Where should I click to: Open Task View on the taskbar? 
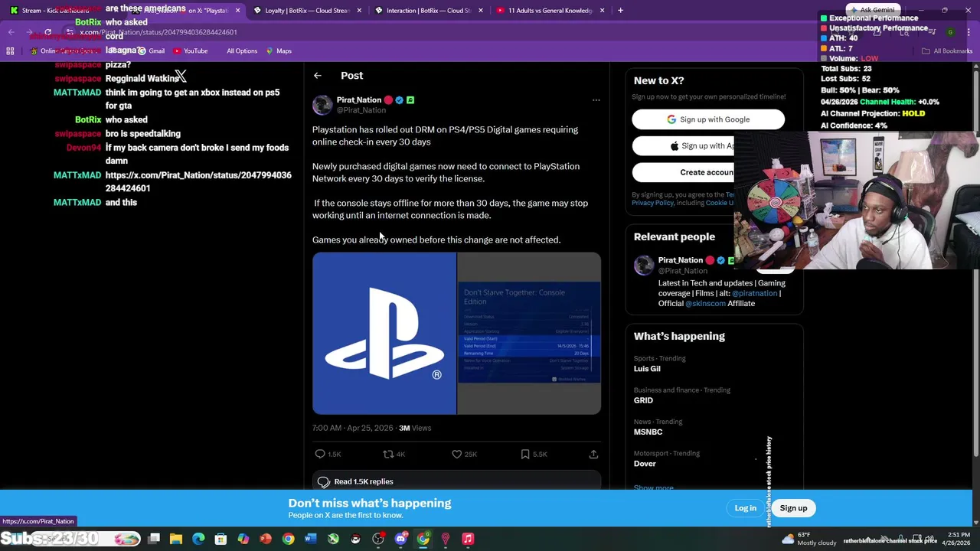(154, 540)
